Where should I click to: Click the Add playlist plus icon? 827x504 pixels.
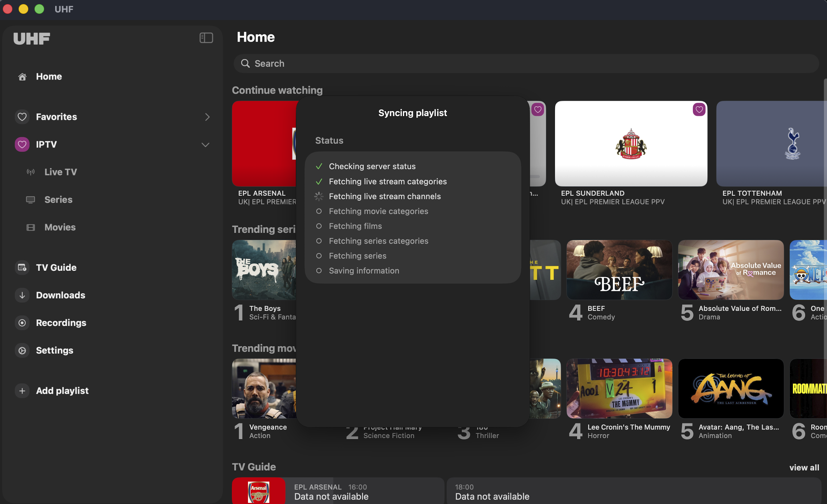pyautogui.click(x=22, y=391)
